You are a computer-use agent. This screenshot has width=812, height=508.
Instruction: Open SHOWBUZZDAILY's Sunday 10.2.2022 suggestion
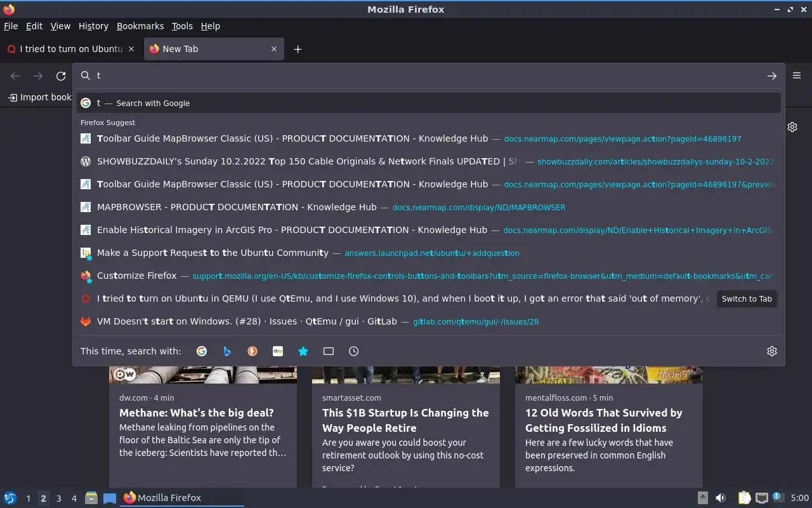click(429, 161)
